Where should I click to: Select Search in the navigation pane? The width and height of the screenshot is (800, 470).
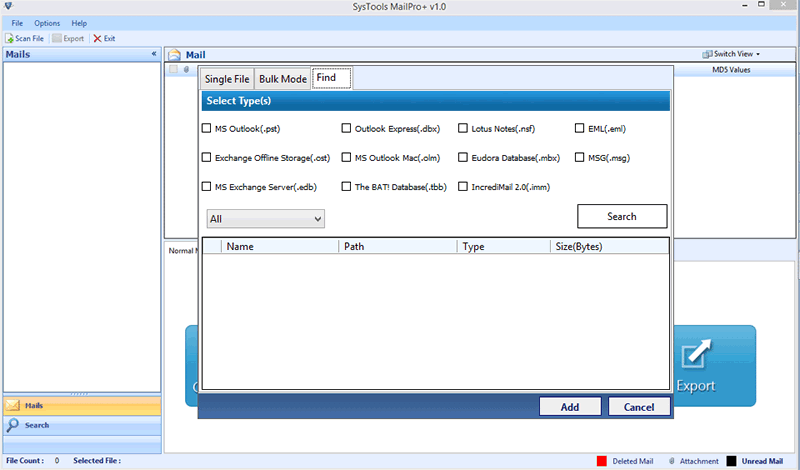[82, 425]
